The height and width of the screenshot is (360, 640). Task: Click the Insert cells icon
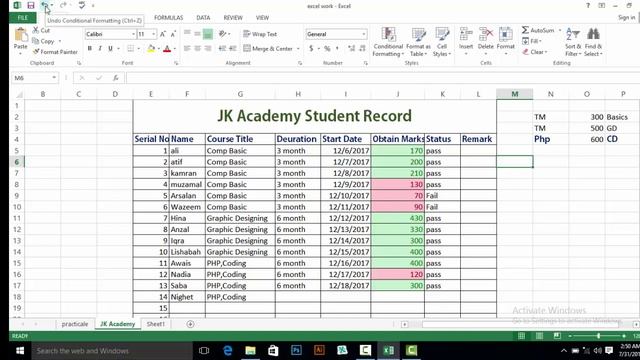pos(466,35)
